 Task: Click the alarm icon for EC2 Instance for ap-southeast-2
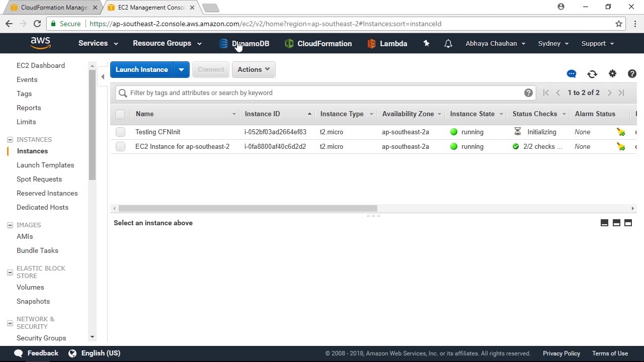pyautogui.click(x=621, y=146)
